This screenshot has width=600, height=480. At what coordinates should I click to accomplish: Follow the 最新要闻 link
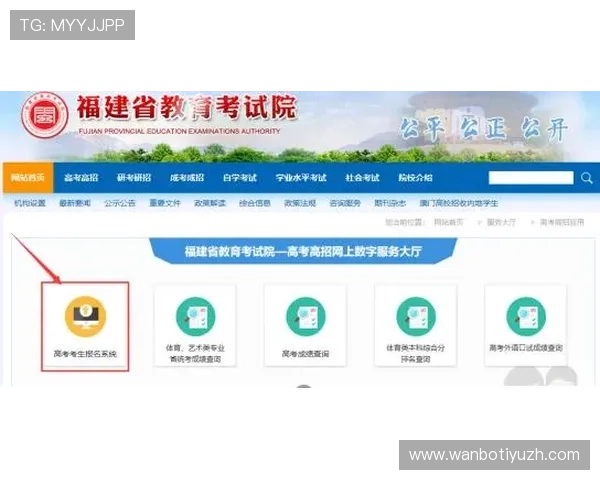pyautogui.click(x=75, y=203)
